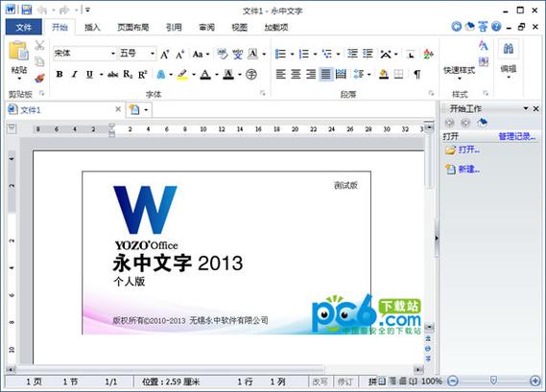Switch to the 视图 View tab

click(x=239, y=27)
